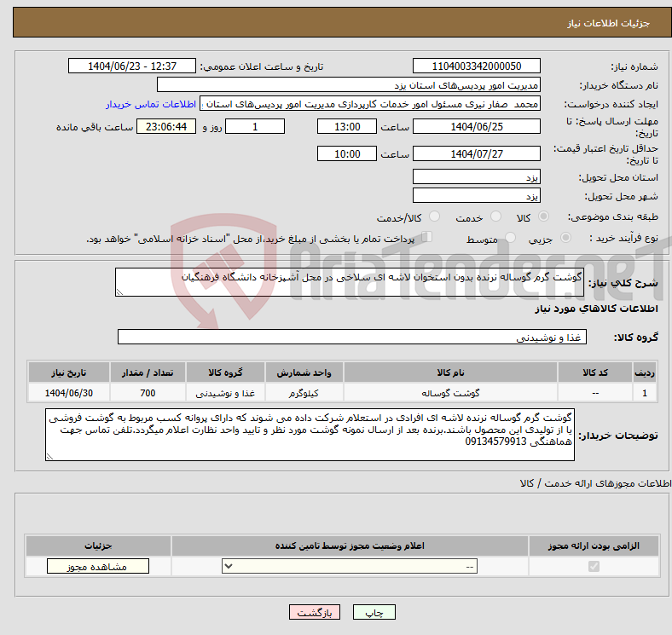Screen dimensions: 672x635
Task: Select the خدمت radio button
Action: point(495,216)
